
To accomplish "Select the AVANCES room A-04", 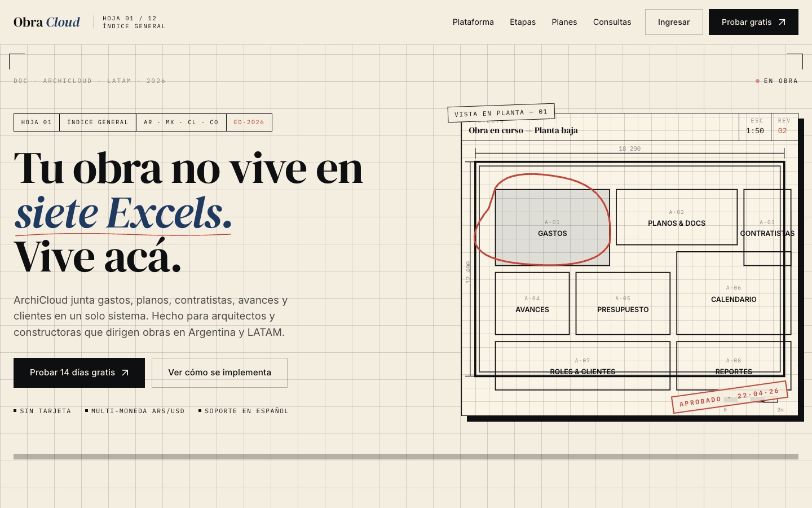I will tap(532, 304).
